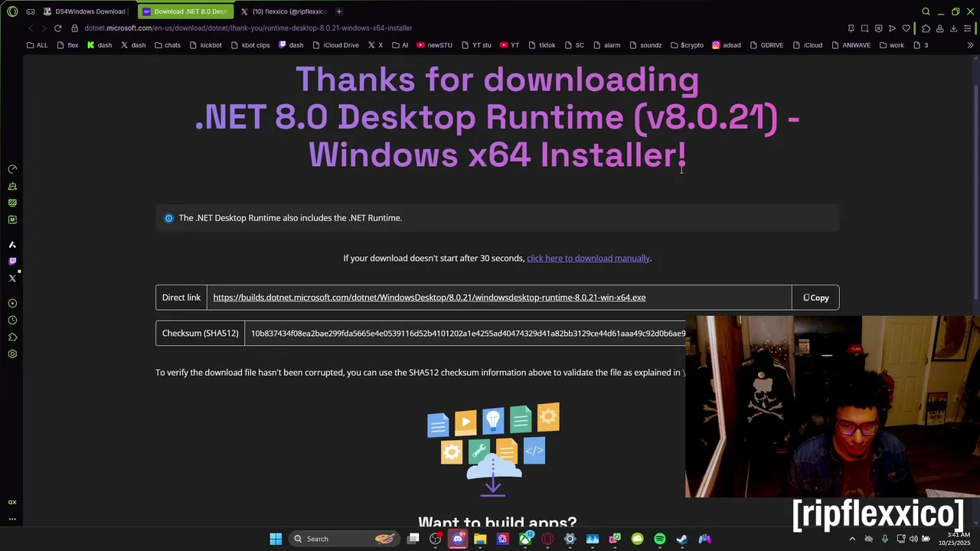Expand the bookmarks bar overflow chevron
This screenshot has width=980, height=551.
tap(970, 45)
